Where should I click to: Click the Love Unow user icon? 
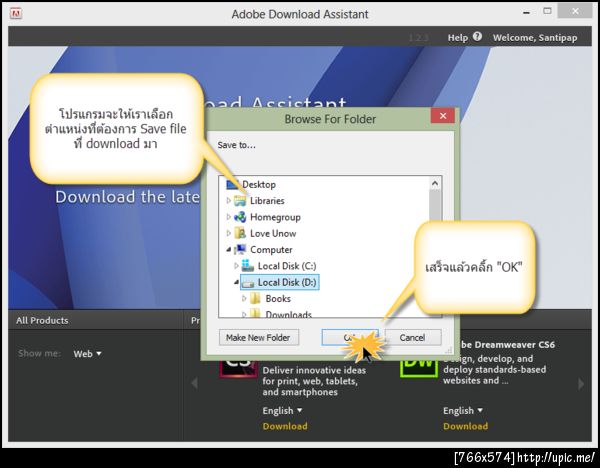[x=240, y=233]
